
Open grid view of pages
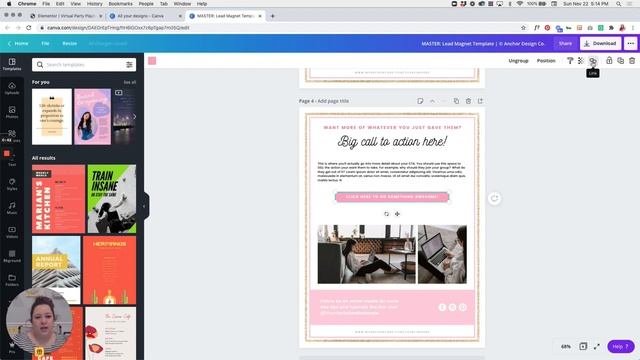(583, 346)
